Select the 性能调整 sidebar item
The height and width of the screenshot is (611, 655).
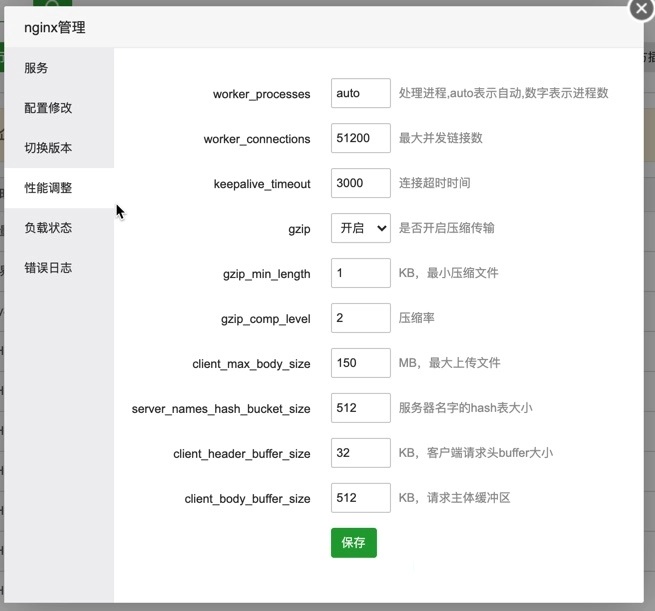point(48,188)
